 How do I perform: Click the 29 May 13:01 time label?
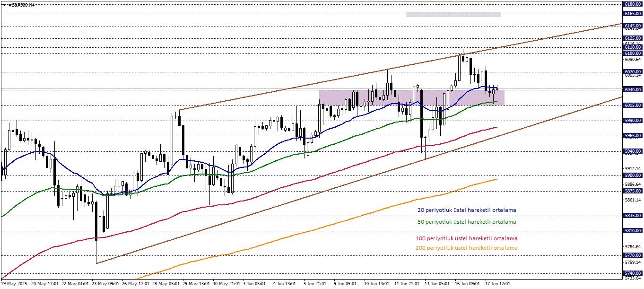[196, 284]
